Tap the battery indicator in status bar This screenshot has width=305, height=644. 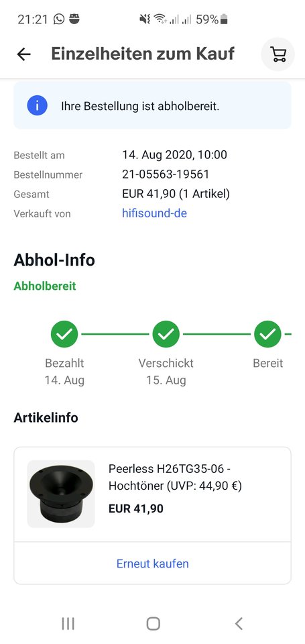(224, 19)
